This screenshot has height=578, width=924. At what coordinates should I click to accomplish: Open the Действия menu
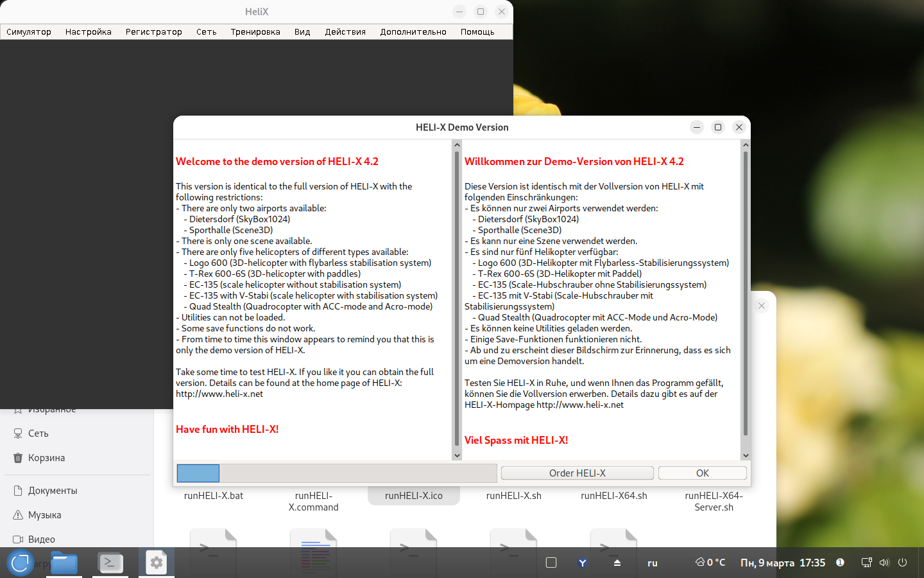click(345, 31)
